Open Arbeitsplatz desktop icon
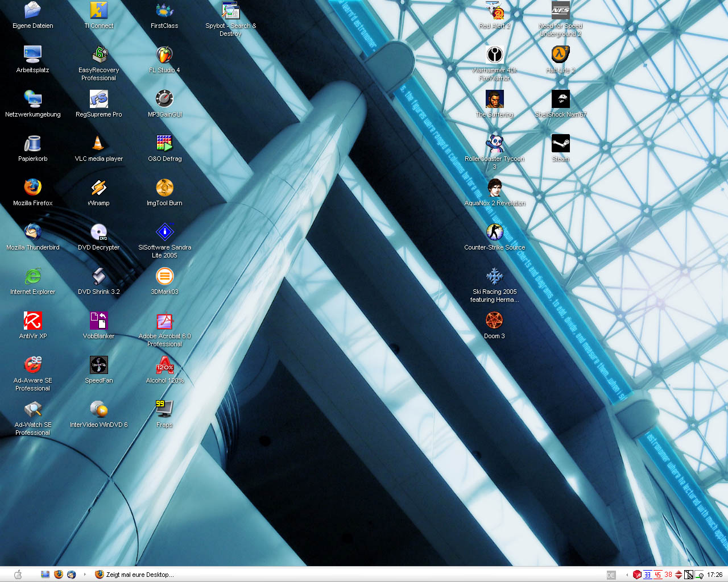Screen dimensions: 728x582 (x=33, y=55)
